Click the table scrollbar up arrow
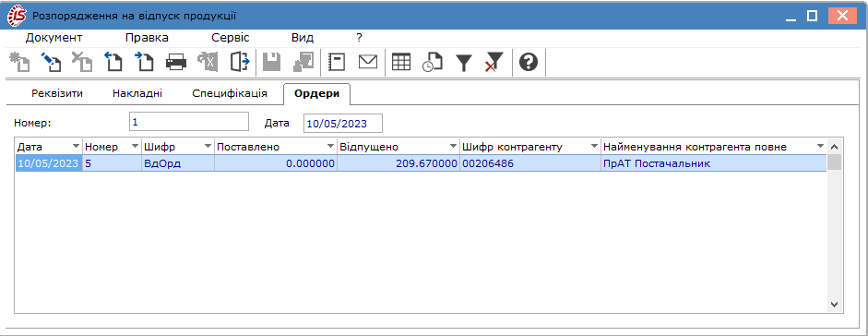The width and height of the screenshot is (868, 336). (x=835, y=146)
